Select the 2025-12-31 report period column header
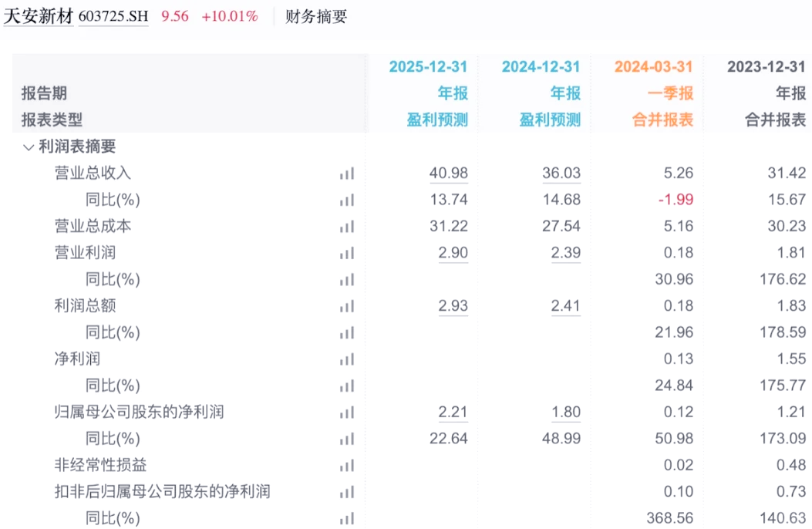This screenshot has height=529, width=812. [x=428, y=67]
